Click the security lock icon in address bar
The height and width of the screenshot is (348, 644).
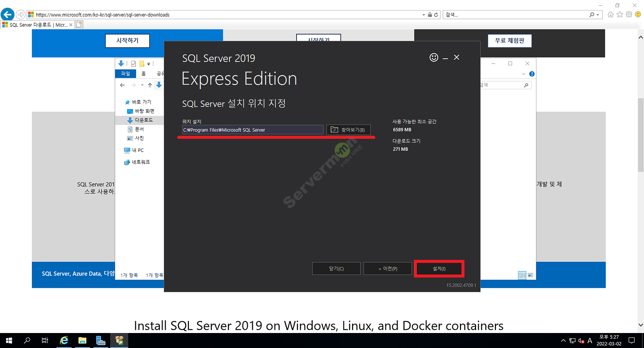tap(430, 15)
